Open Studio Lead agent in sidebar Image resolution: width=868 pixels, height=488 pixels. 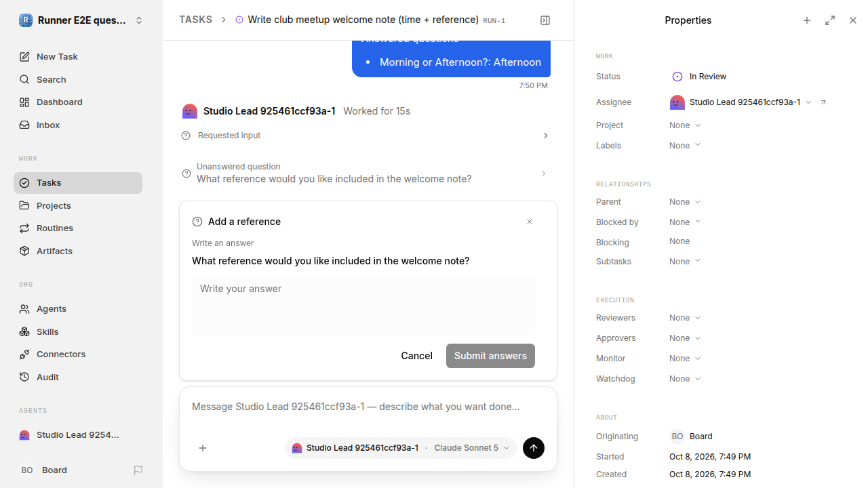(78, 435)
